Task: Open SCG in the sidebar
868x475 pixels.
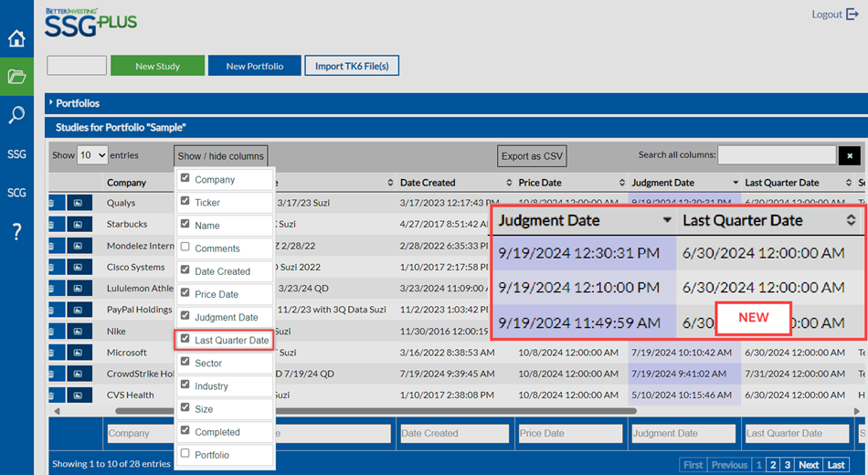Action: (x=16, y=193)
